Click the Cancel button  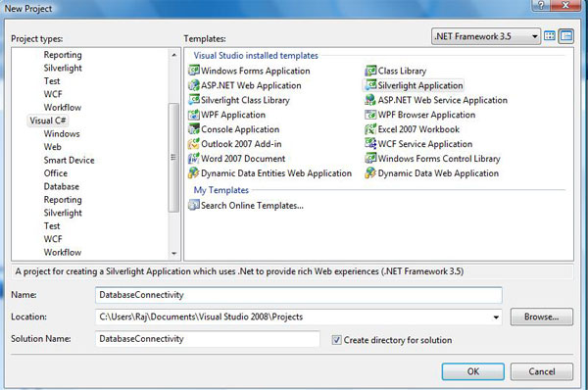click(542, 371)
